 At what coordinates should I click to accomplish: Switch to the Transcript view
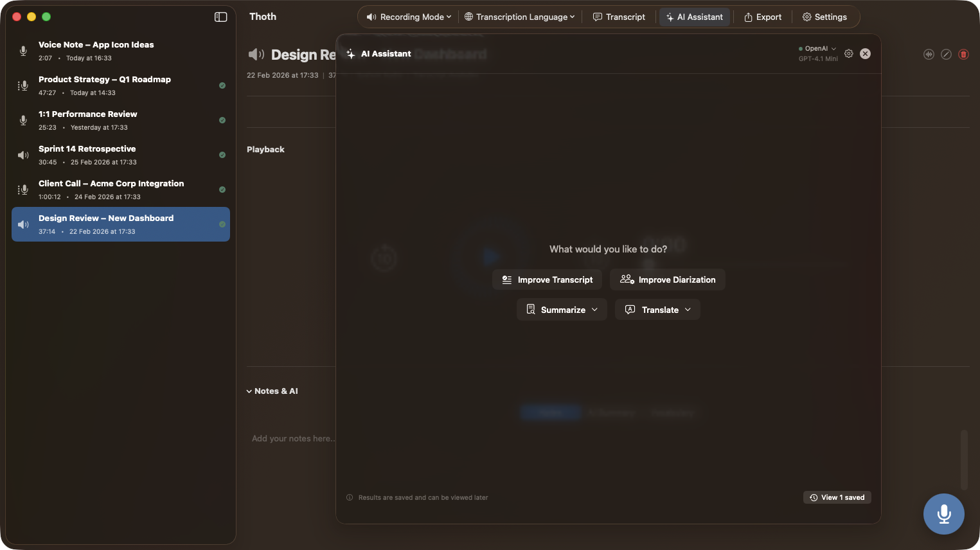[619, 17]
